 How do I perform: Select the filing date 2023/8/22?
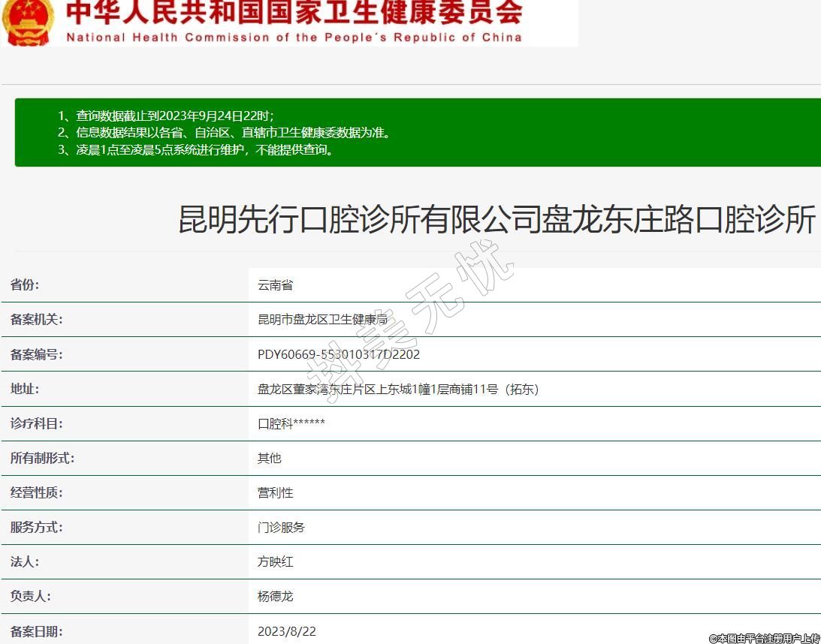[287, 631]
